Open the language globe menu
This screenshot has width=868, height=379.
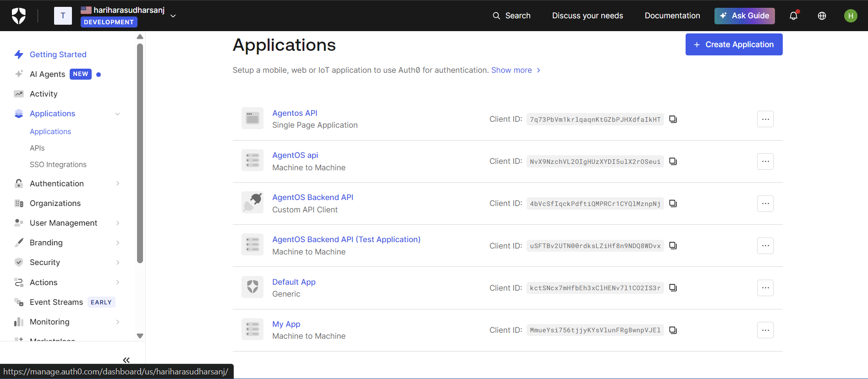tap(822, 16)
